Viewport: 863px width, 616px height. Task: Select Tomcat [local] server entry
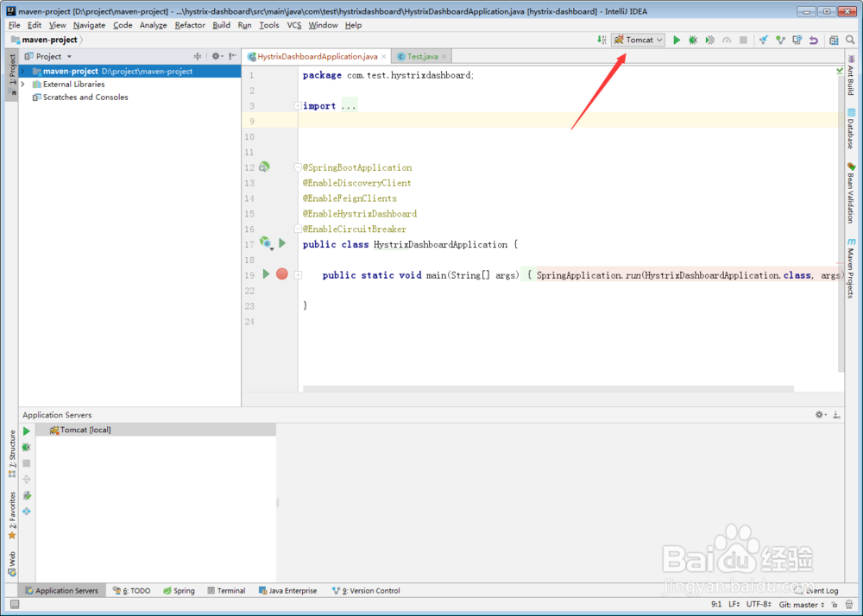(x=155, y=430)
